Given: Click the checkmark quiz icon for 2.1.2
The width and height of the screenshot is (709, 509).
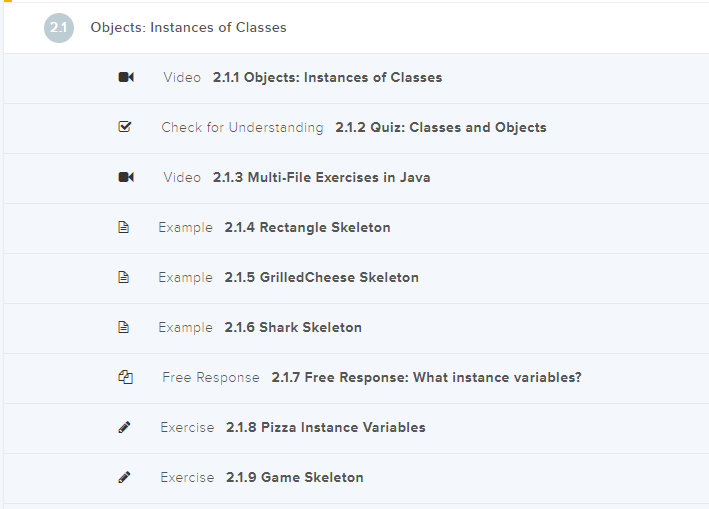Looking at the screenshot, I should pos(125,128).
